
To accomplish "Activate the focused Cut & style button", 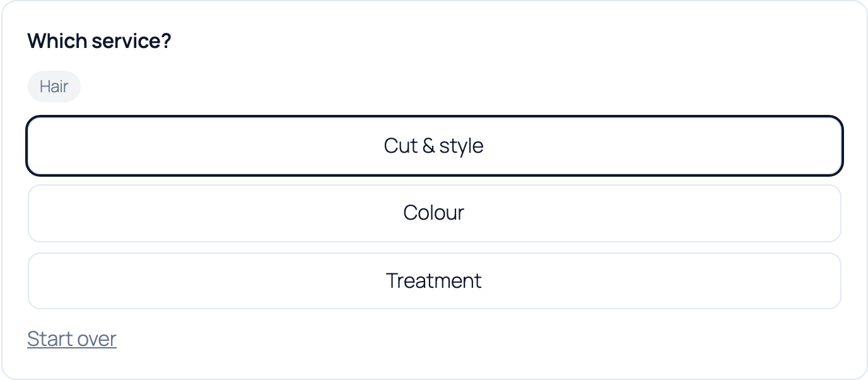I will click(434, 146).
